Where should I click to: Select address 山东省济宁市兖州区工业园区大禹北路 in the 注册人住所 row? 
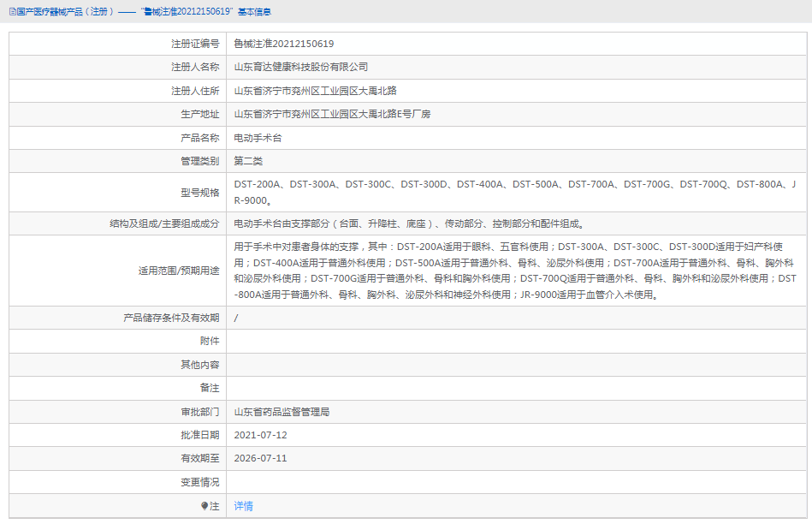(316, 91)
